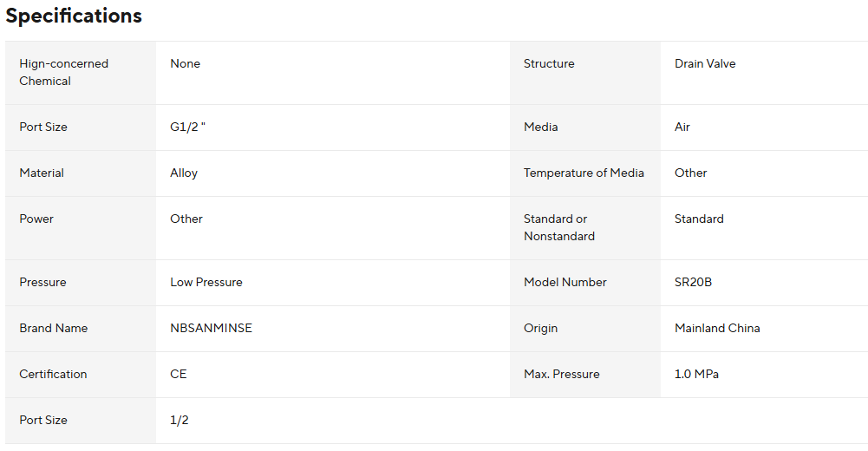Click the Drain Valve structure value
The height and width of the screenshot is (451, 868).
705,63
